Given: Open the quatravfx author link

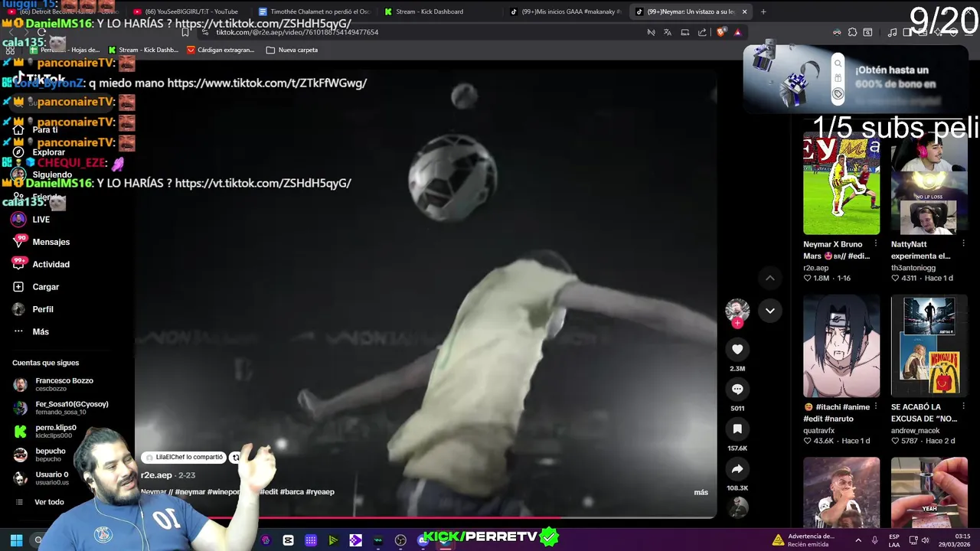Looking at the screenshot, I should point(818,431).
